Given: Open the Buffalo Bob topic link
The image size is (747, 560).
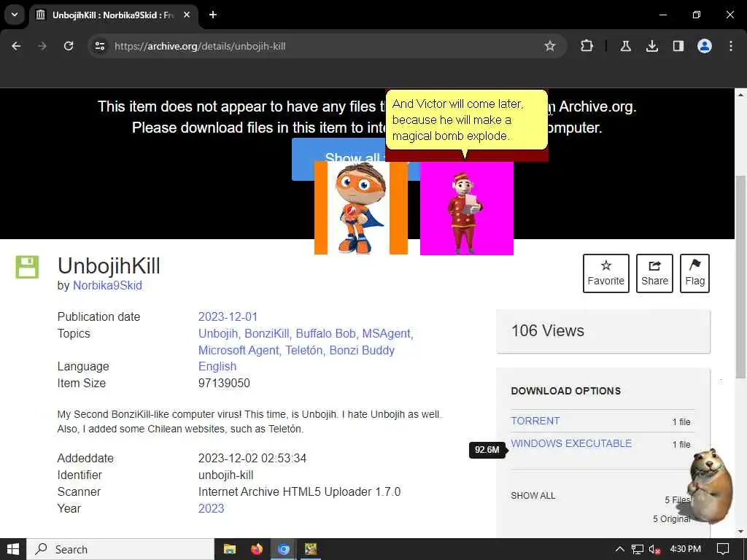Looking at the screenshot, I should point(326,333).
